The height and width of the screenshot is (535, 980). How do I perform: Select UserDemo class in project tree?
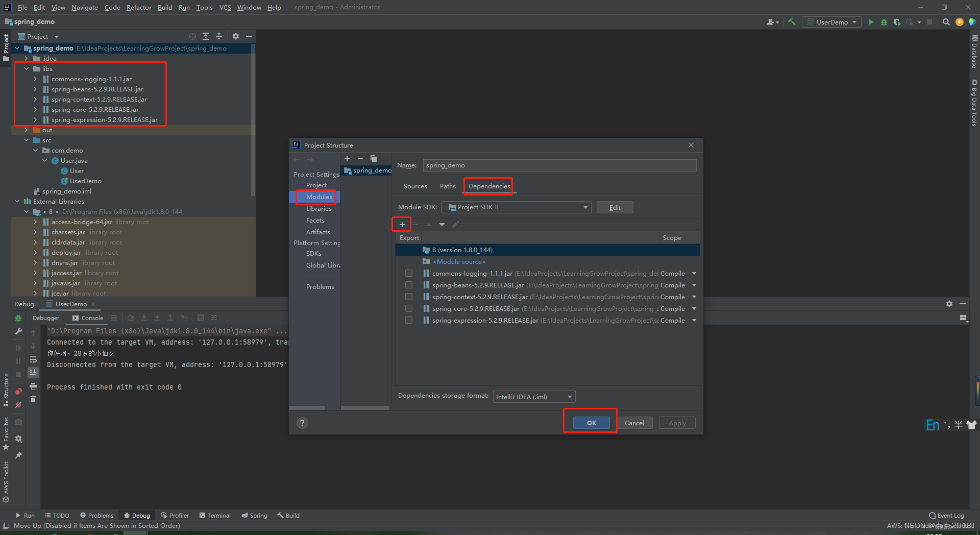pos(85,181)
